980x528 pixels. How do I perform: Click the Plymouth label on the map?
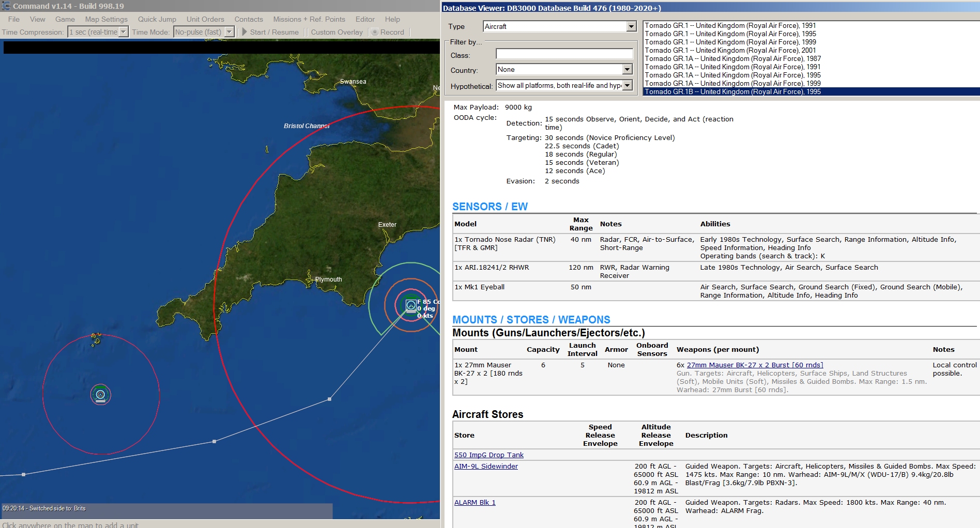click(x=328, y=279)
